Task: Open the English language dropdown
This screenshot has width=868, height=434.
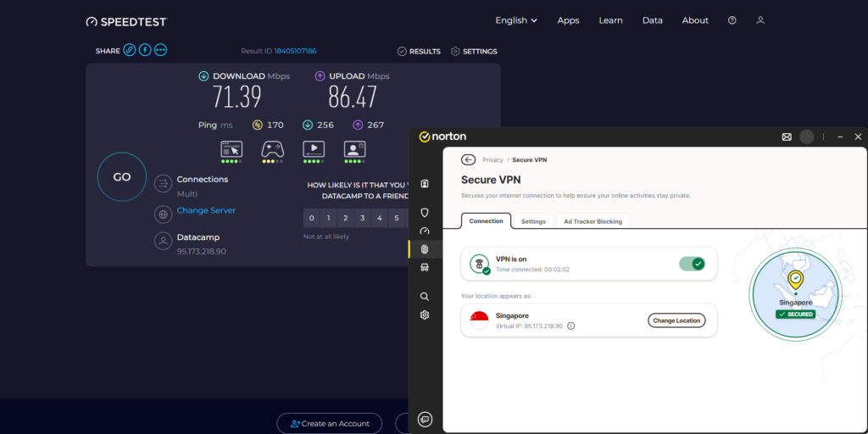Action: [516, 20]
